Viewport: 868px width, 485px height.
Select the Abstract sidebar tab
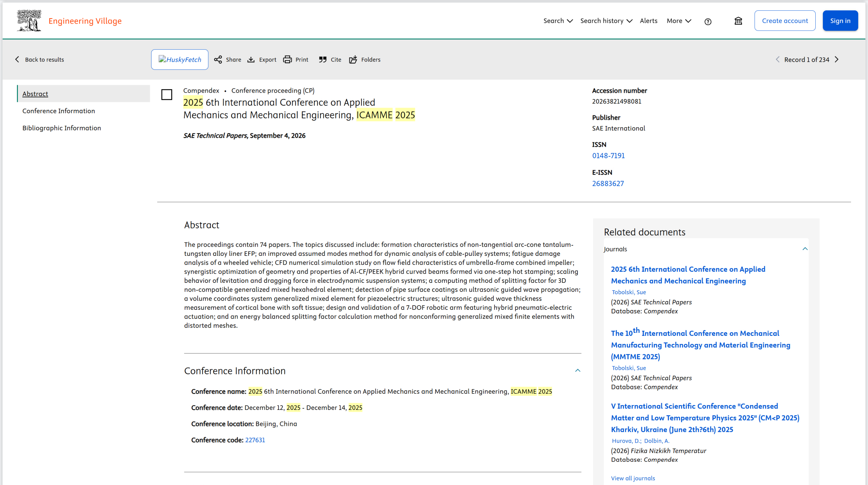click(x=84, y=94)
